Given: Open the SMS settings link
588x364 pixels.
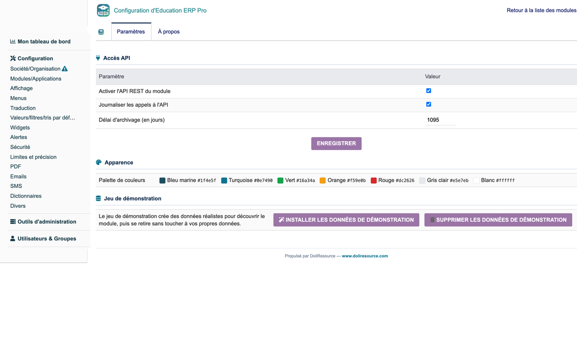Looking at the screenshot, I should (x=16, y=186).
